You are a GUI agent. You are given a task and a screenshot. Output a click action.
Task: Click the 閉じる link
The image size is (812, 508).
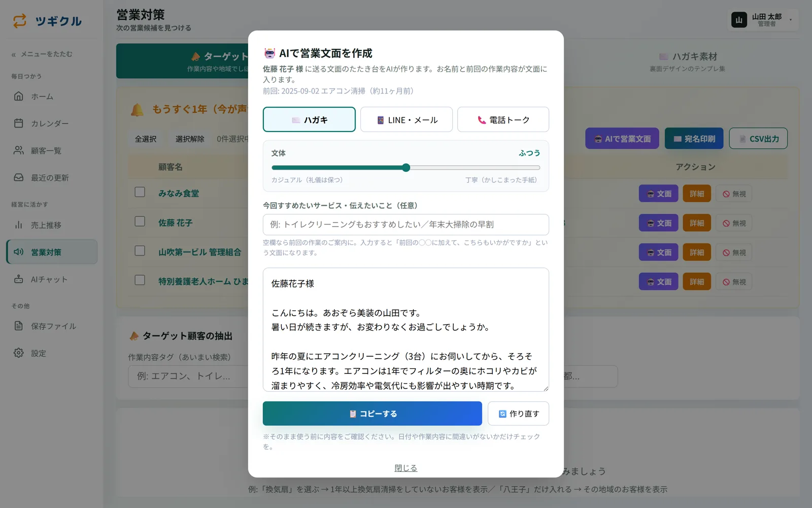(x=406, y=468)
